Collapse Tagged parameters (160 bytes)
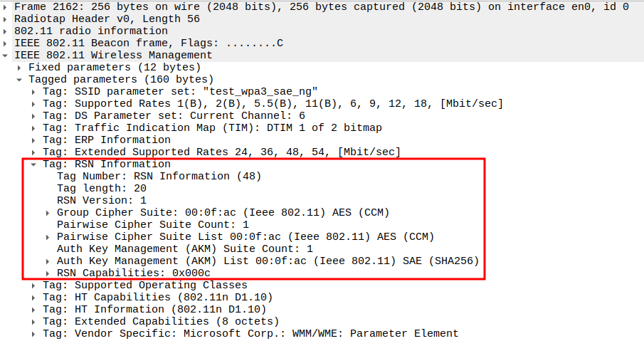 tap(20, 80)
